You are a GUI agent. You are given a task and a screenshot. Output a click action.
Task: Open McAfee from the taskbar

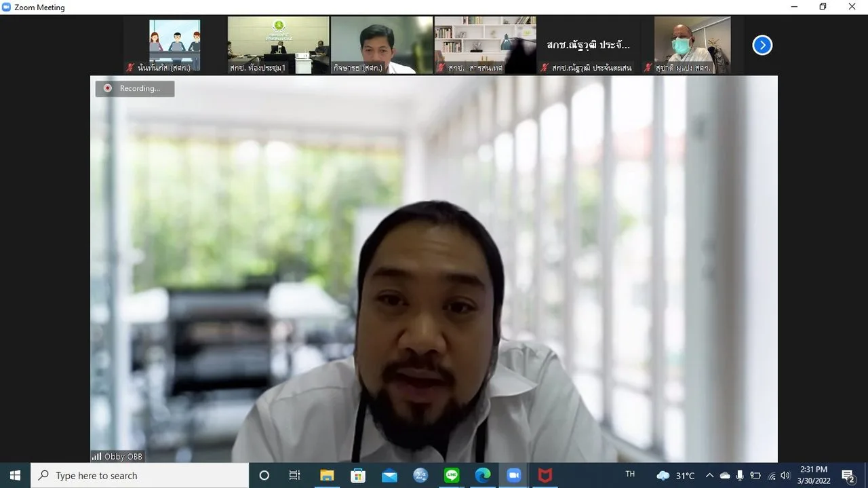(x=545, y=476)
